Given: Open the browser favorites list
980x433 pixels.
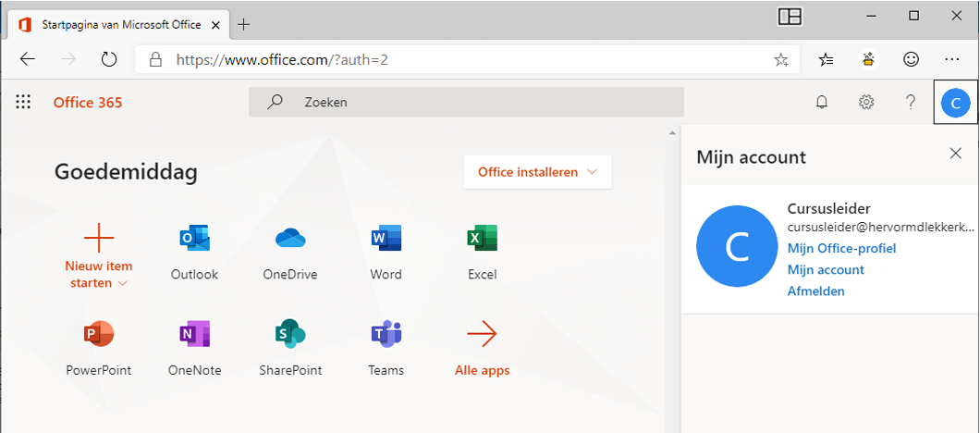Looking at the screenshot, I should (x=826, y=59).
